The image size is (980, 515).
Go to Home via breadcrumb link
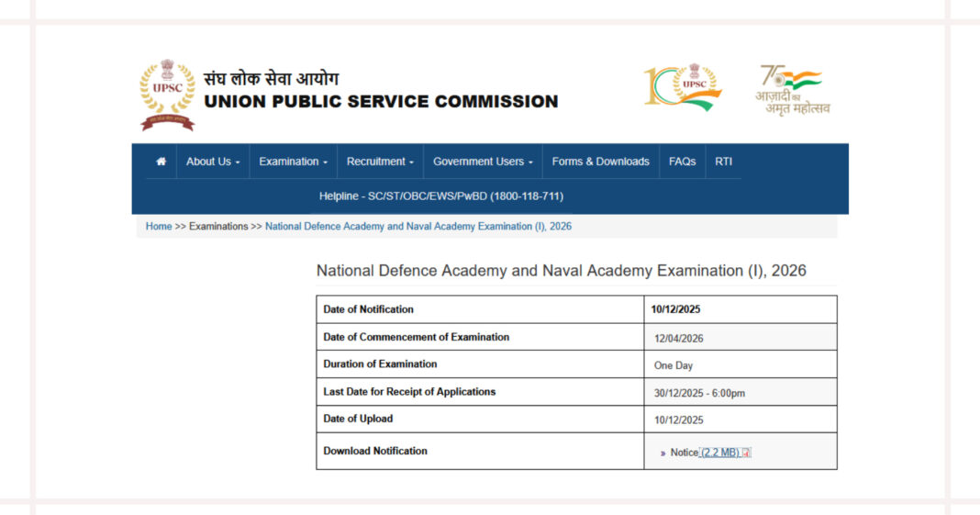[x=159, y=226]
